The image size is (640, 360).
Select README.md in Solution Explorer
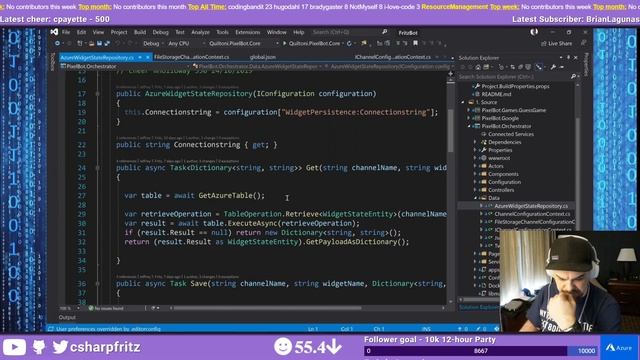(x=496, y=94)
